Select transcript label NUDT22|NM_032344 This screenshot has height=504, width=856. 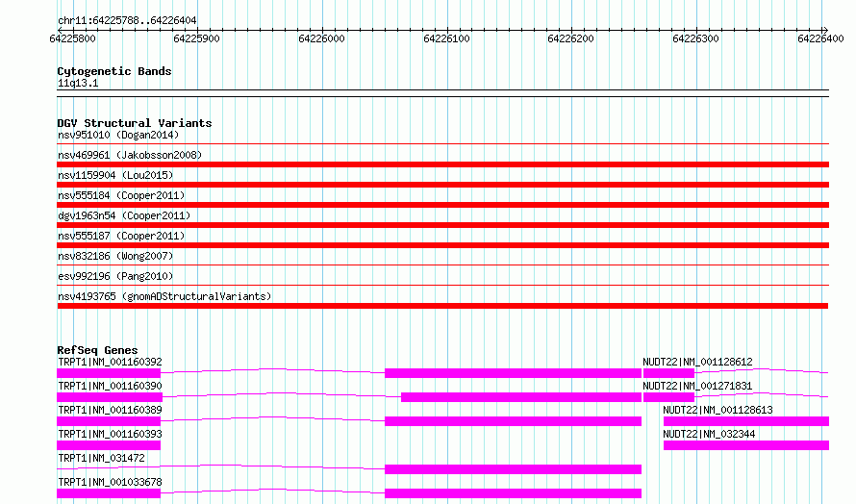tap(709, 434)
